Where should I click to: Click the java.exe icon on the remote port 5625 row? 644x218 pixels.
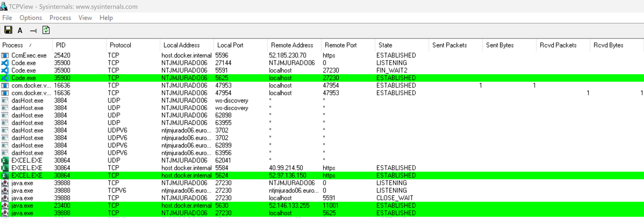(5, 213)
